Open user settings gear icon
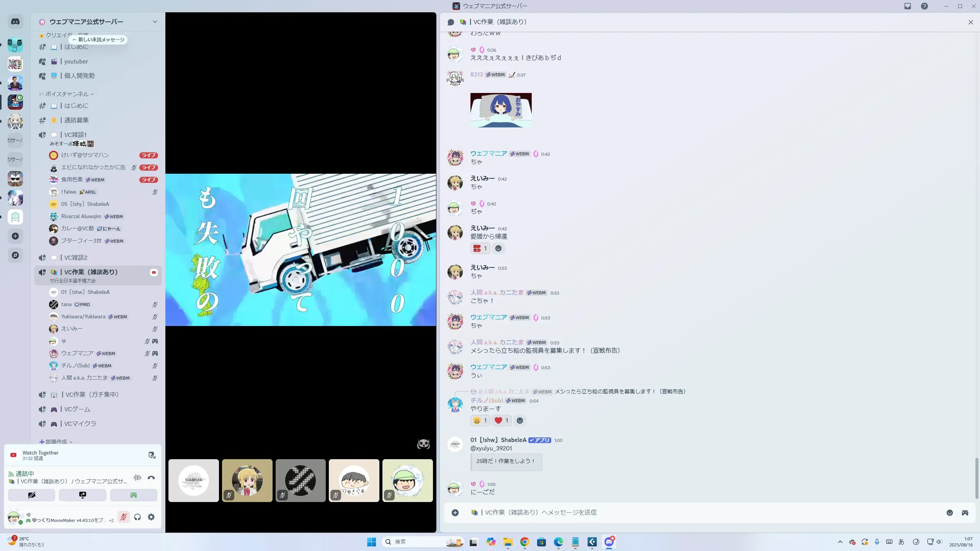The height and width of the screenshot is (551, 980). [151, 517]
